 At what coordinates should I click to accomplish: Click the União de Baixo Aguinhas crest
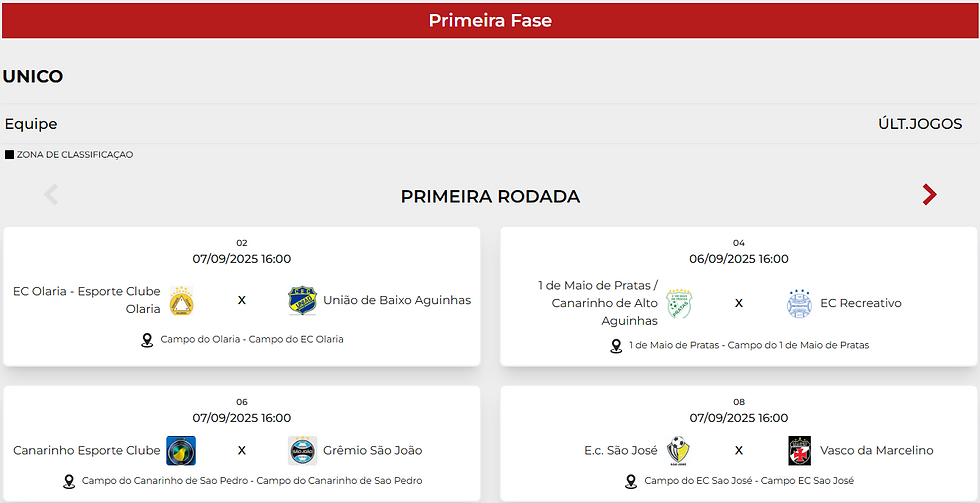pyautogui.click(x=301, y=301)
